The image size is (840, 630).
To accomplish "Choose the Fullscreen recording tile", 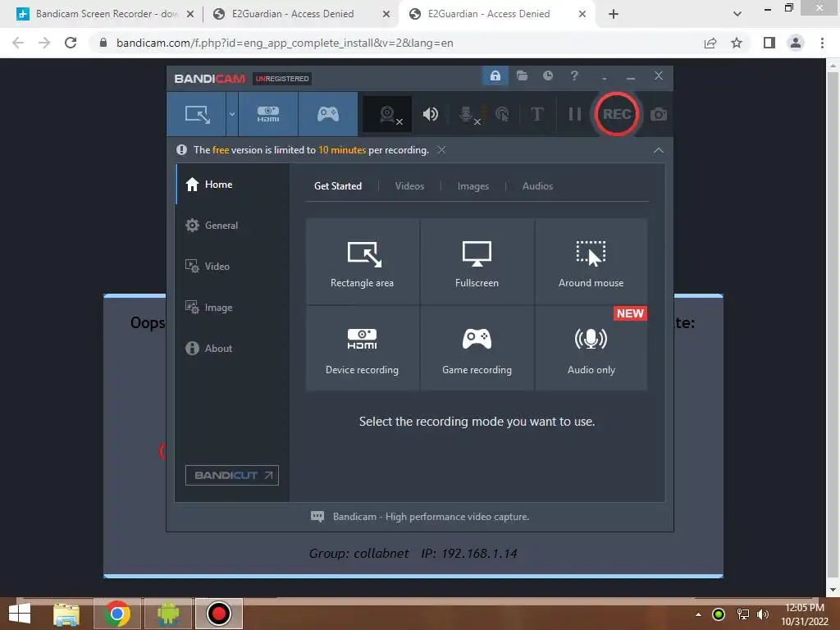I will point(477,261).
